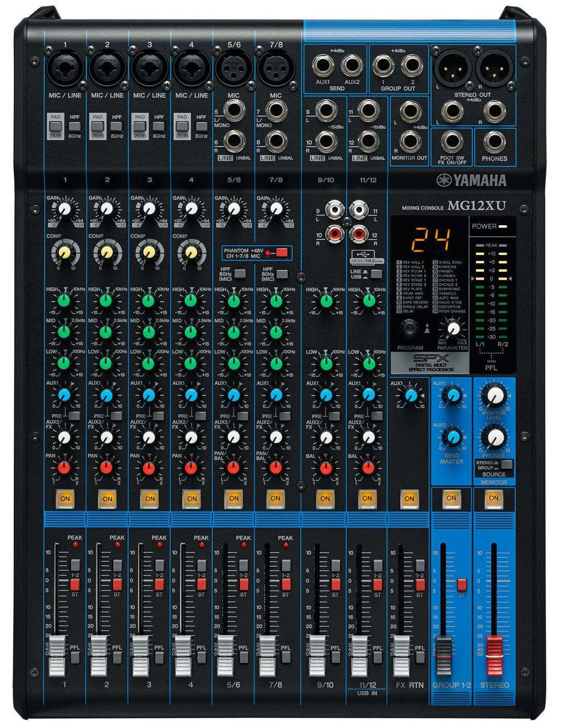563x728 pixels.
Task: Click the PHONES headphone jack
Action: tap(494, 141)
